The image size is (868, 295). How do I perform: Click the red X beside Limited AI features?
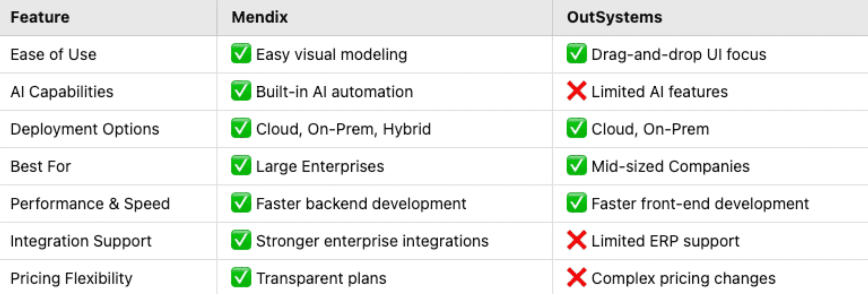click(577, 91)
